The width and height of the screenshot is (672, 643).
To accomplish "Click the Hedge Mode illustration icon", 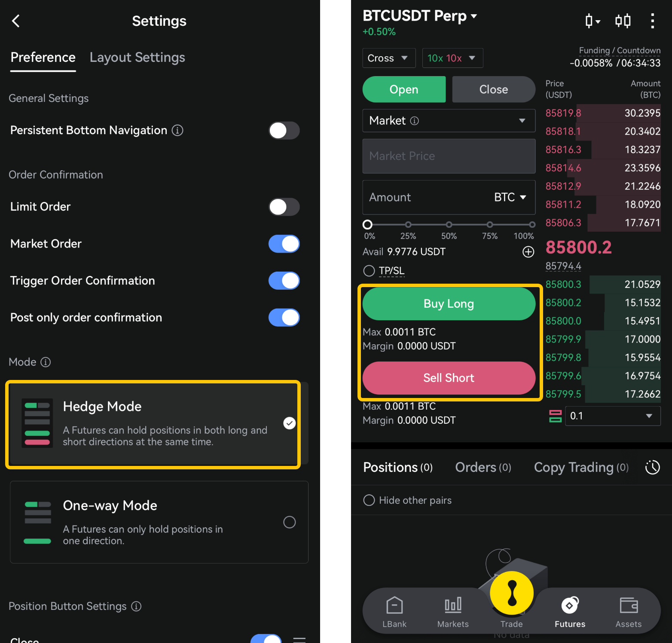I will (37, 423).
